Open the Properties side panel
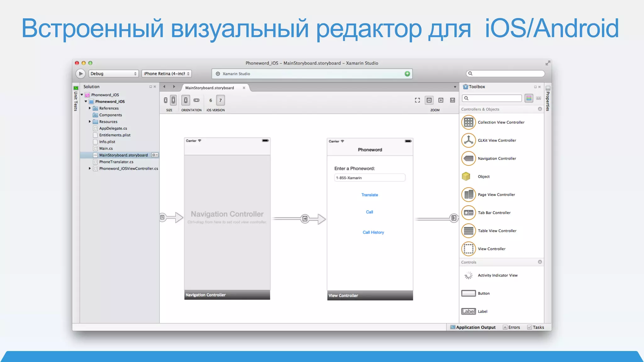This screenshot has width=644, height=362. pos(548,99)
